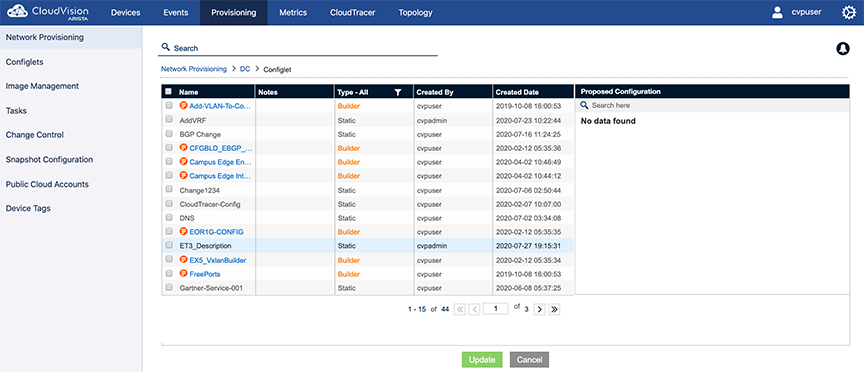Sort by the Name column header
The height and width of the screenshot is (372, 864).
[188, 93]
